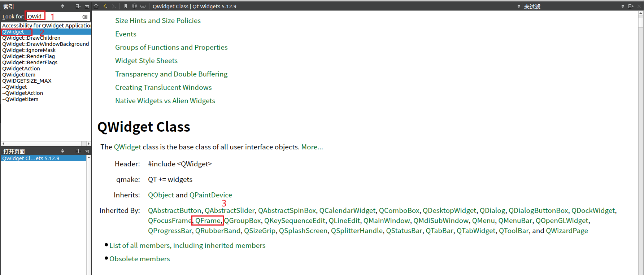Open the 未过滤 filter dropdown
This screenshot has width=644, height=275.
tap(622, 6)
